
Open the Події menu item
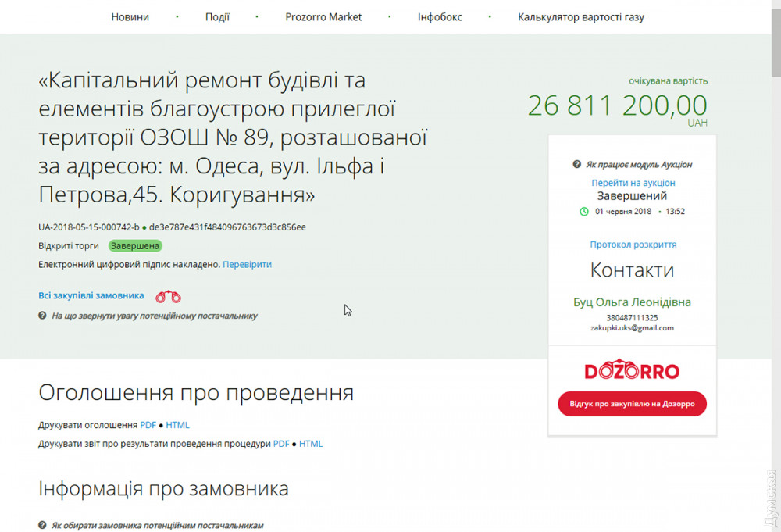[217, 16]
